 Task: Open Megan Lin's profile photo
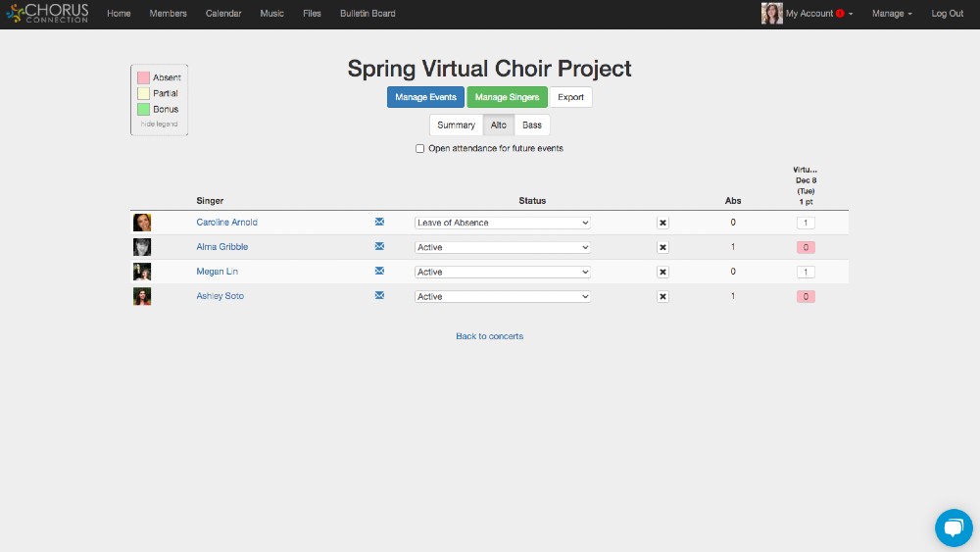coord(142,272)
